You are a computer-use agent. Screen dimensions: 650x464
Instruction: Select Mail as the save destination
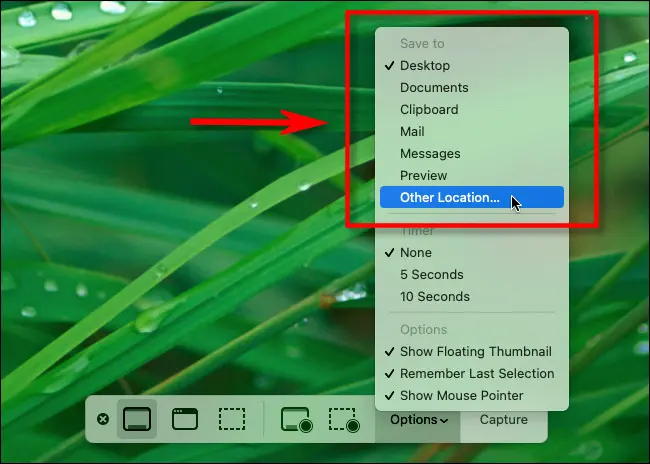[x=412, y=131]
